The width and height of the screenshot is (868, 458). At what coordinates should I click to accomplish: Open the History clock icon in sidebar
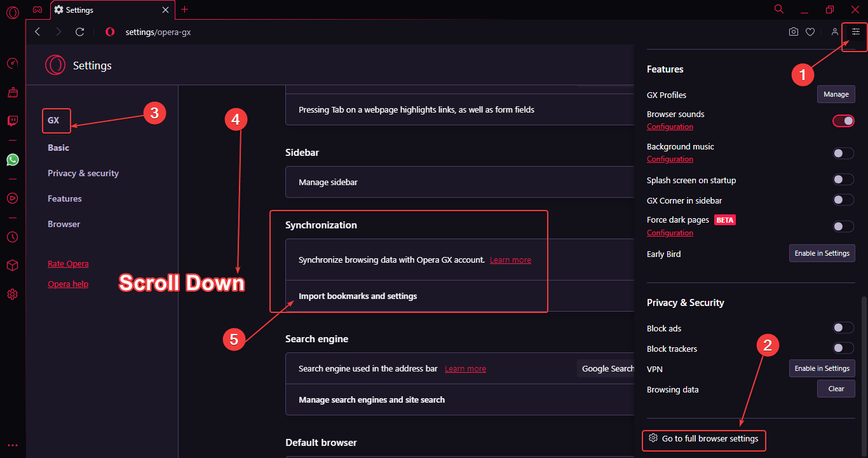pos(13,237)
